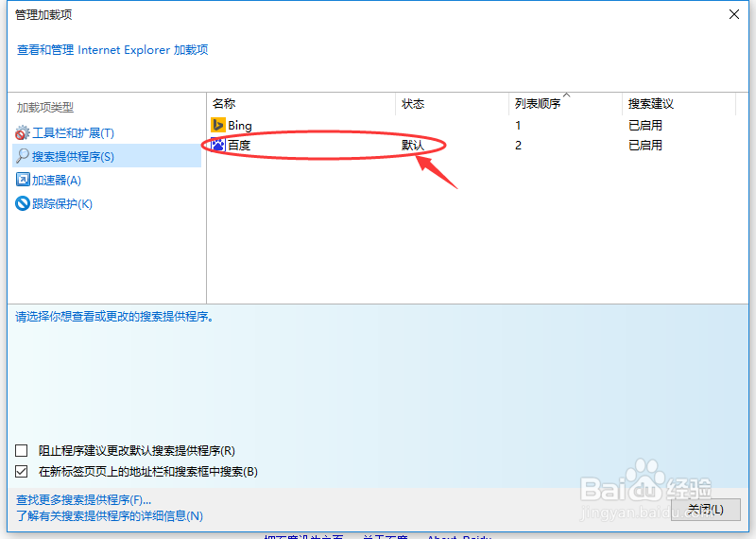Close the 管理加载项 dialog window
The height and width of the screenshot is (539, 756).
click(734, 14)
